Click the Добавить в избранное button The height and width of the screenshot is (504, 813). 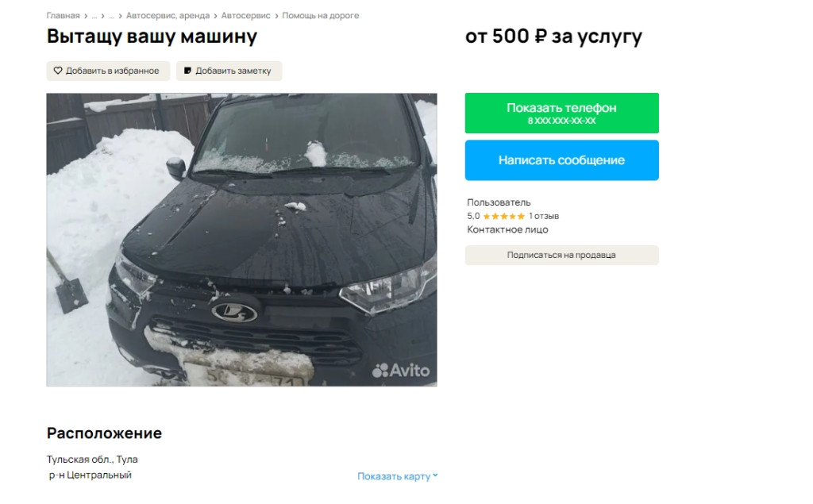[108, 71]
